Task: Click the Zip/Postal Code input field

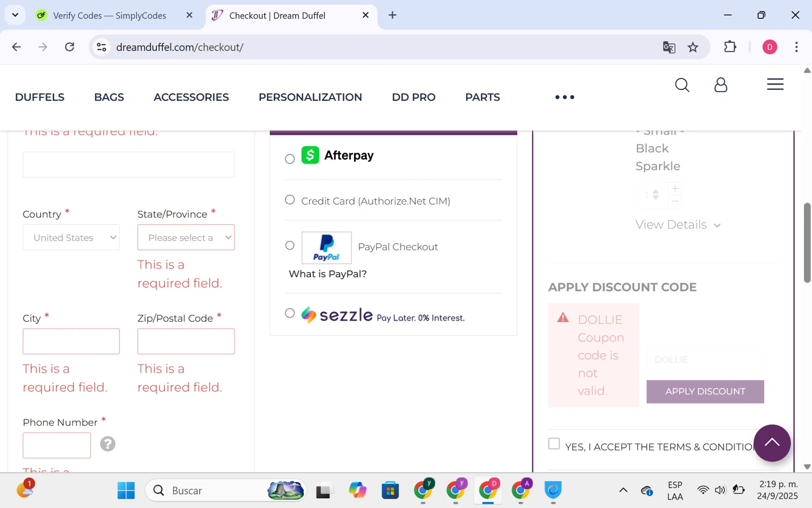Action: 186,341
